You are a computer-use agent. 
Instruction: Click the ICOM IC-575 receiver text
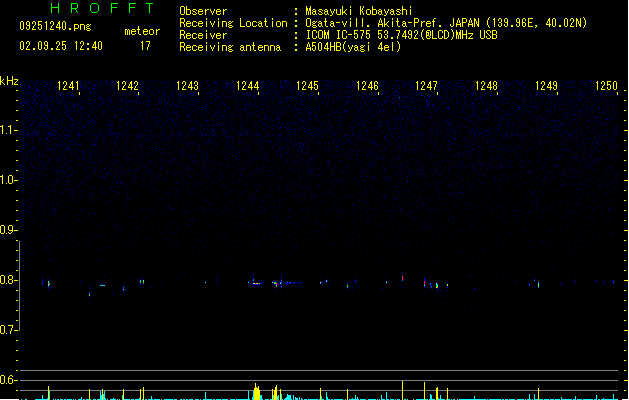401,35
